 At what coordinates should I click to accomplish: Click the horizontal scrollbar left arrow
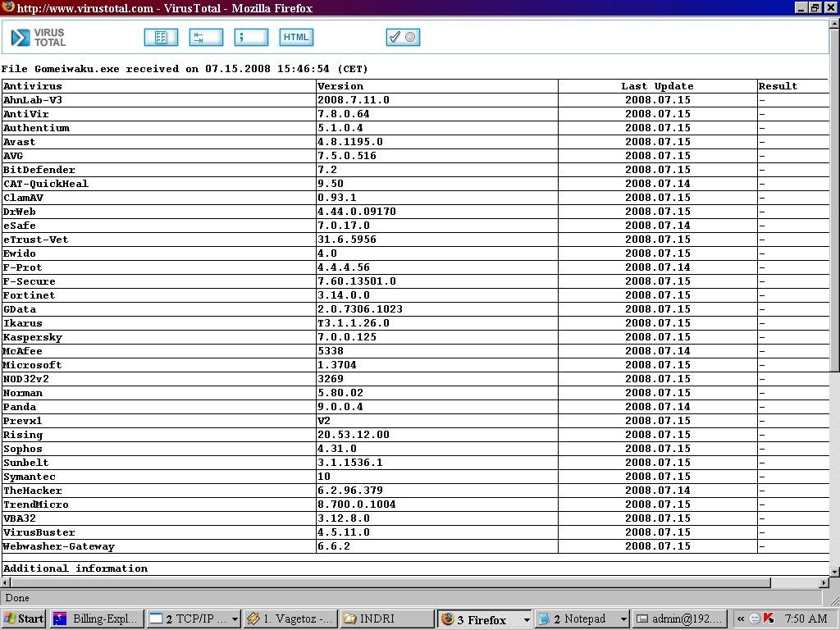6,582
